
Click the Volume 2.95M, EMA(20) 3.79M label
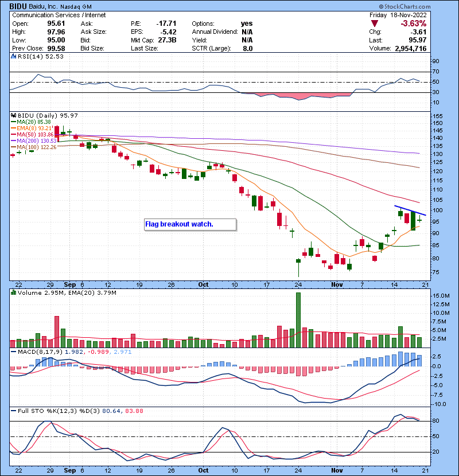[67, 293]
